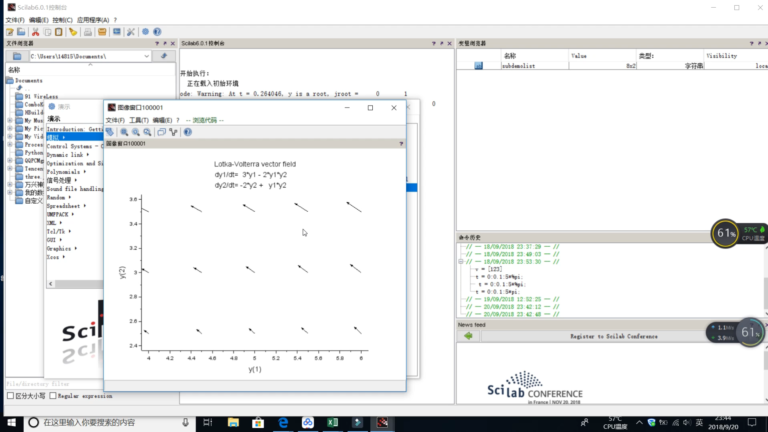Screen dimensions: 768x432
Task: Open the datatip tool in figure toolbar
Action: [173, 132]
